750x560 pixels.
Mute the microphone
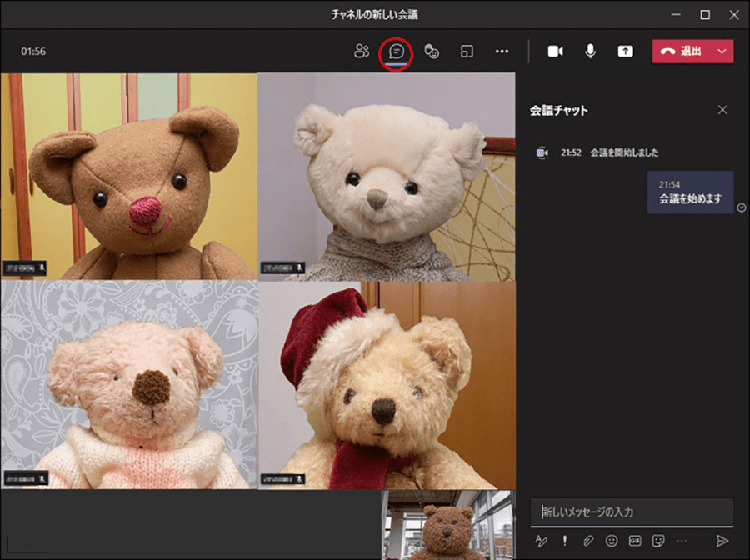point(590,52)
